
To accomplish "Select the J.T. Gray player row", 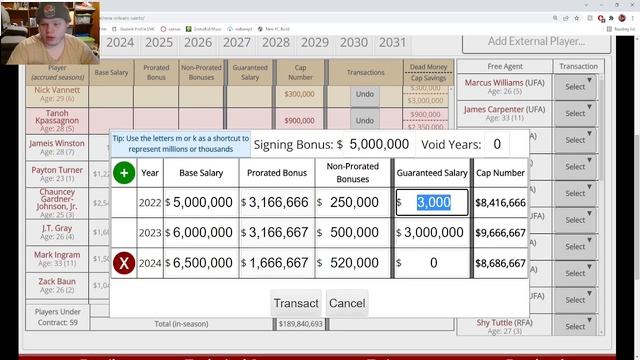I will (57, 232).
